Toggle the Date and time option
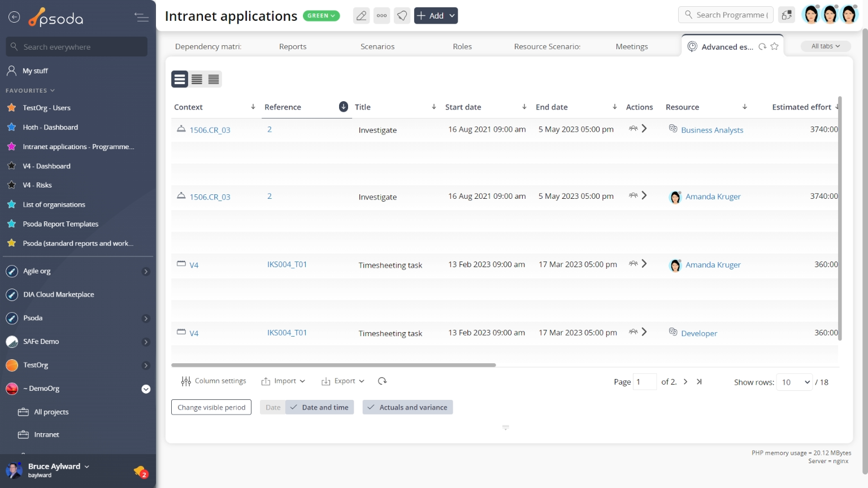The height and width of the screenshot is (488, 868). tap(320, 407)
